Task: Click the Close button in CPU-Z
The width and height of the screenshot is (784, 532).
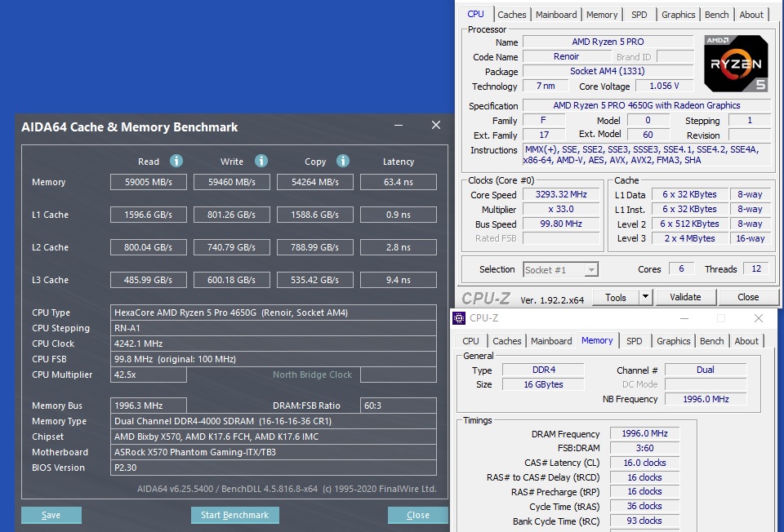Action: click(x=748, y=297)
